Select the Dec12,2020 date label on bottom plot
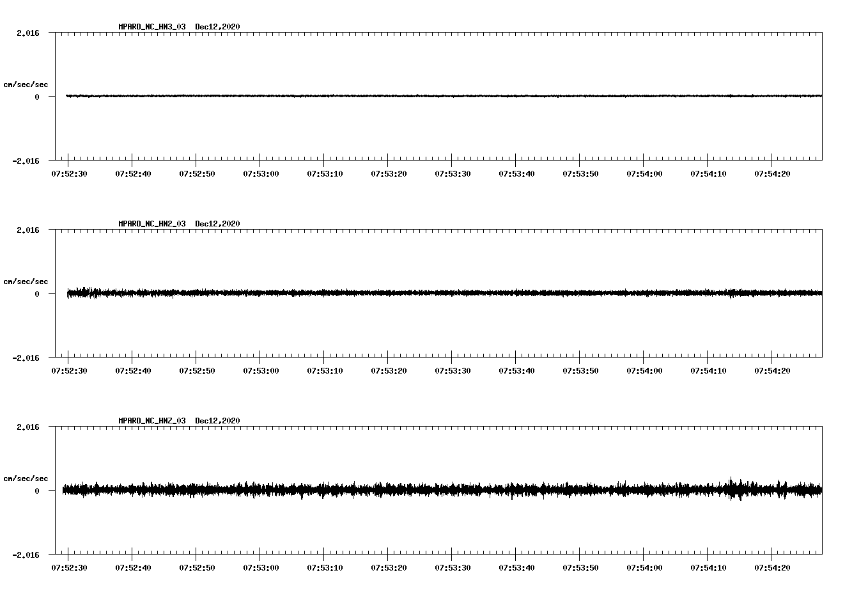Viewport: 868px width, 591px height. pos(218,420)
